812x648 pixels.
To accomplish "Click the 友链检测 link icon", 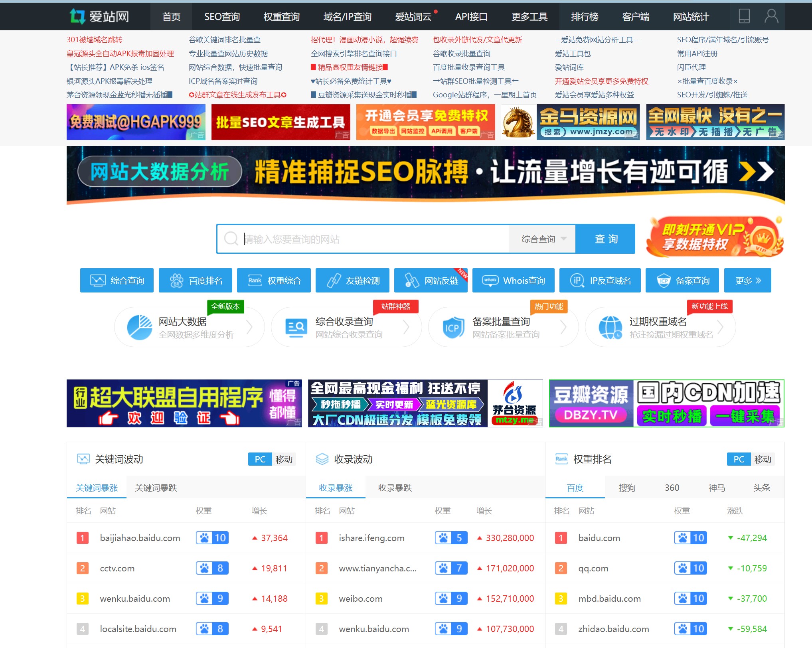I will click(334, 281).
